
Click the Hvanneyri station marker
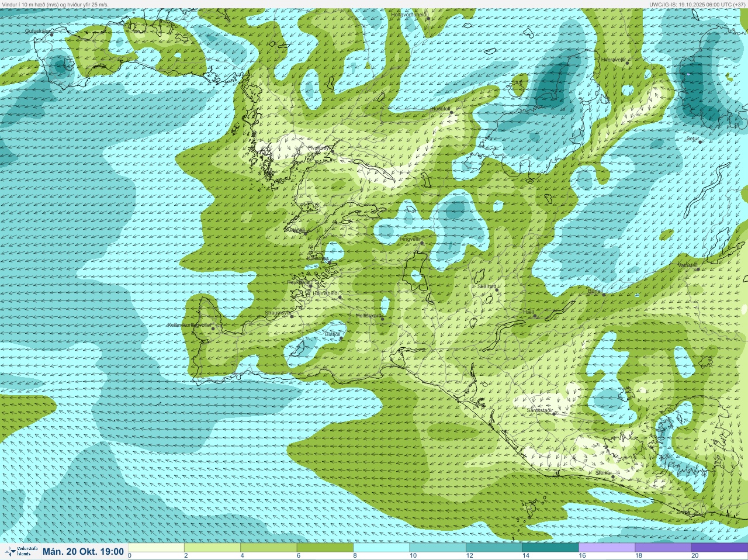(x=333, y=151)
